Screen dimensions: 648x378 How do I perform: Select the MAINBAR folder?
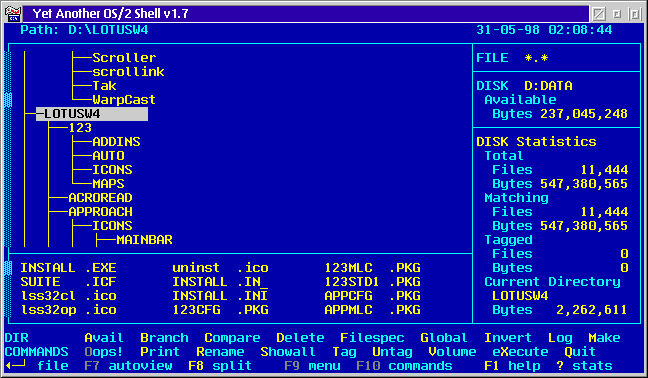pos(144,240)
